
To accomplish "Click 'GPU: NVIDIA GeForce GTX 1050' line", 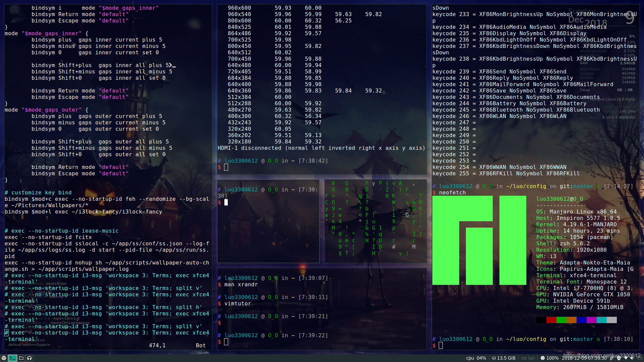I will click(x=583, y=295).
